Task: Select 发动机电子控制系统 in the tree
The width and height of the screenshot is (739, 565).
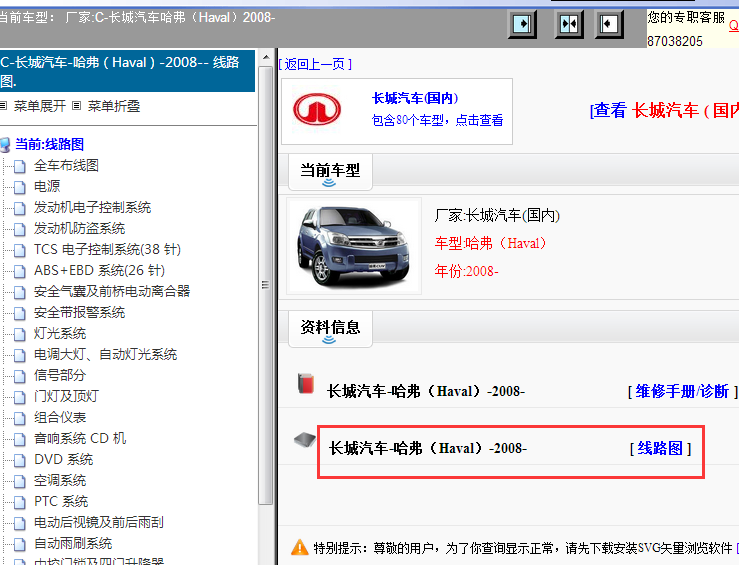Action: (x=92, y=207)
